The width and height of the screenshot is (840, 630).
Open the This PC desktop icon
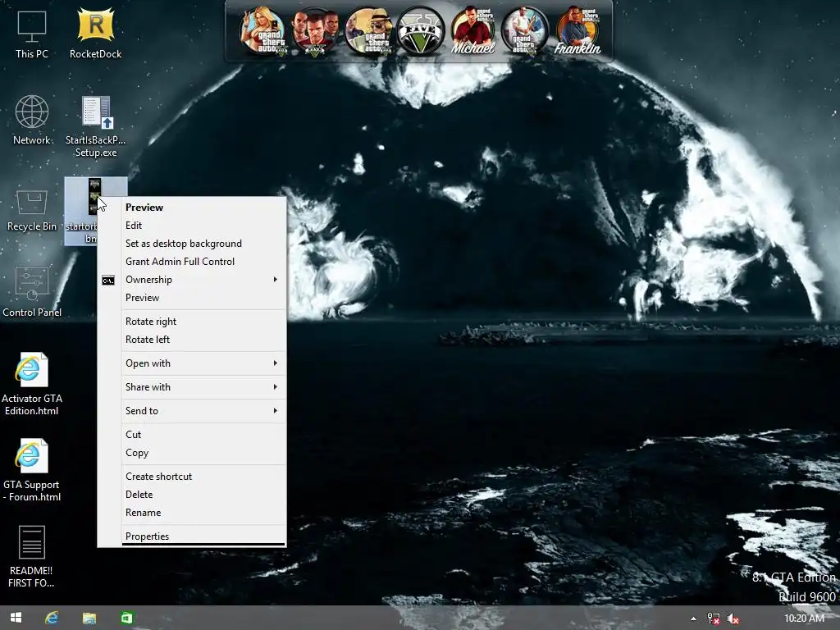[x=32, y=34]
